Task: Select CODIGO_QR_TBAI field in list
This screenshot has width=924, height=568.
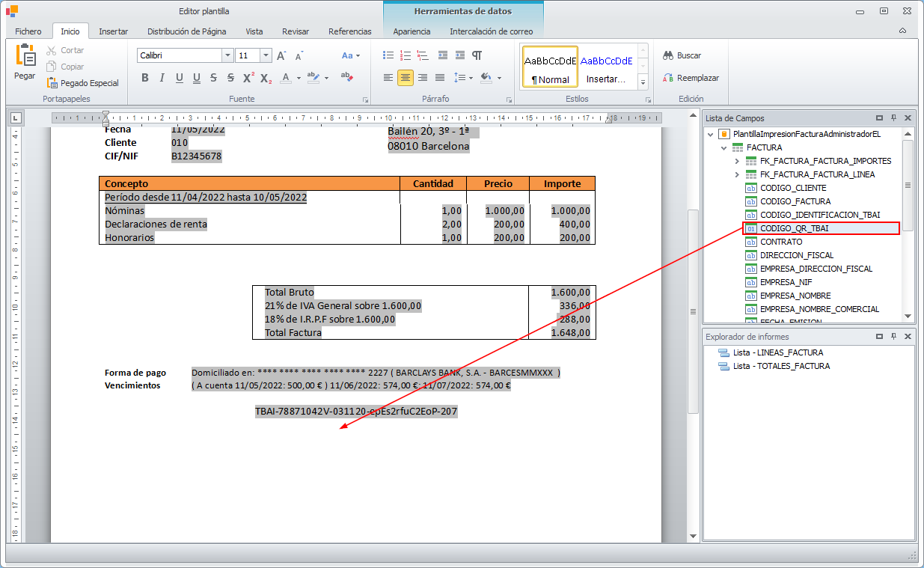Action: coord(794,228)
